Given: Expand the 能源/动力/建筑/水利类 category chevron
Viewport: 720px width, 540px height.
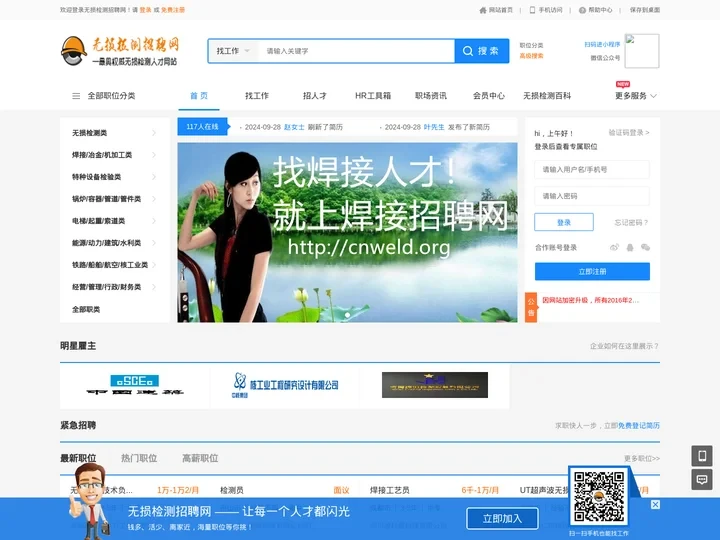Looking at the screenshot, I should [154, 243].
